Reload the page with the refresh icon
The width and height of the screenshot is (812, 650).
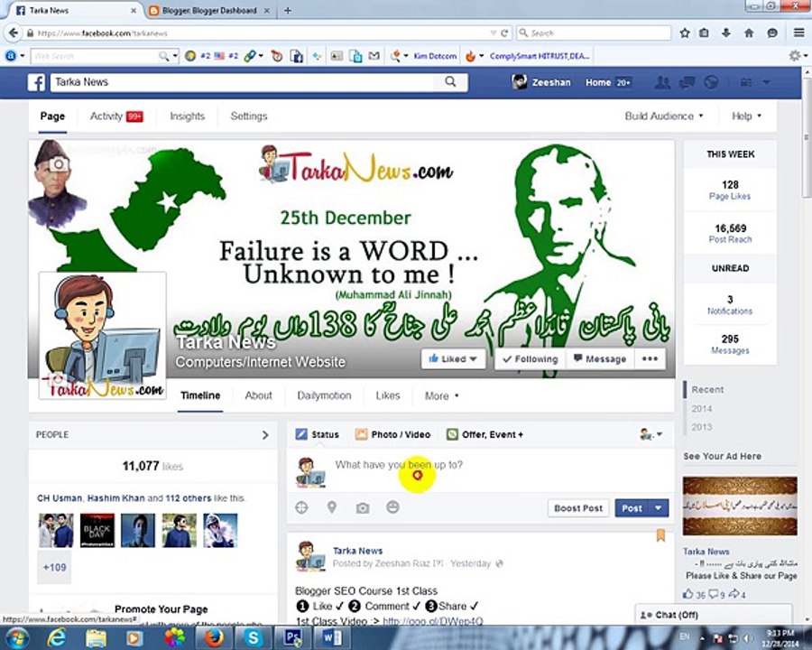(x=504, y=33)
